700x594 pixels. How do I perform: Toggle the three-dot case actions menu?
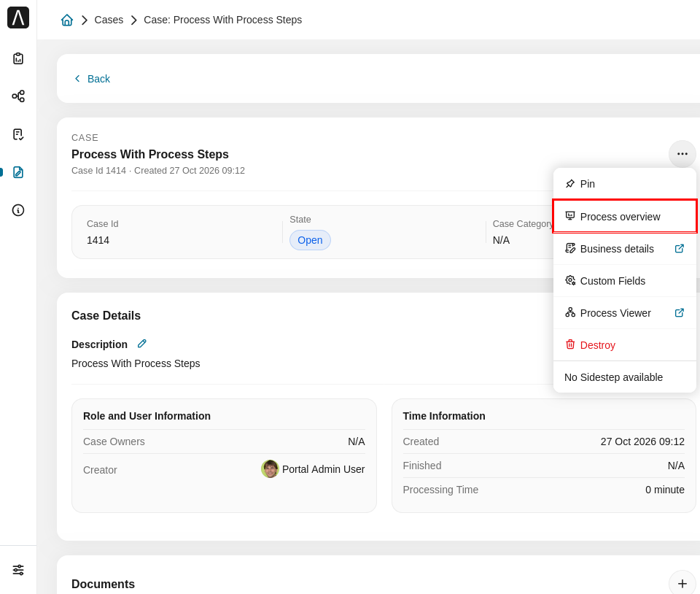point(682,154)
